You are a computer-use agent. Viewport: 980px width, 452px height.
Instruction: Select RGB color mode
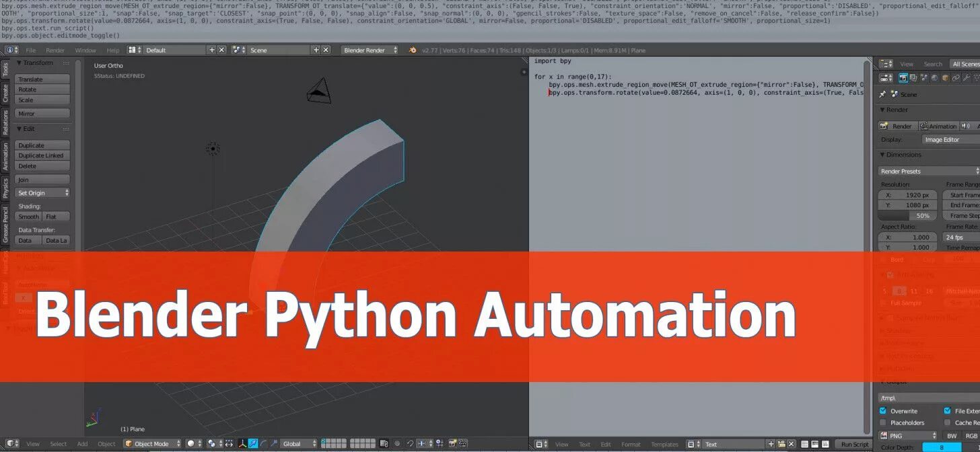point(971,436)
